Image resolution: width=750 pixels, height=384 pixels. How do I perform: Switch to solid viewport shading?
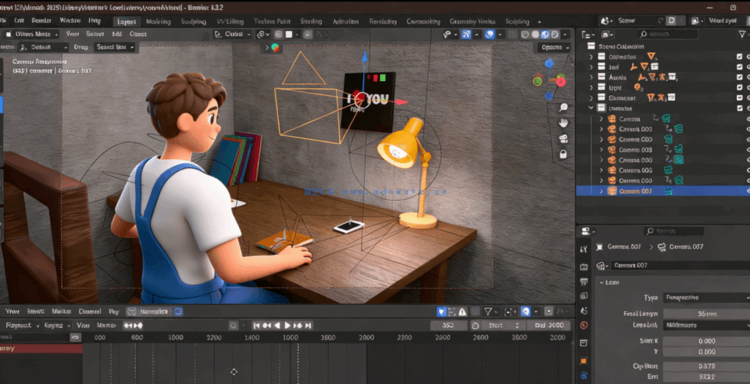coord(535,34)
